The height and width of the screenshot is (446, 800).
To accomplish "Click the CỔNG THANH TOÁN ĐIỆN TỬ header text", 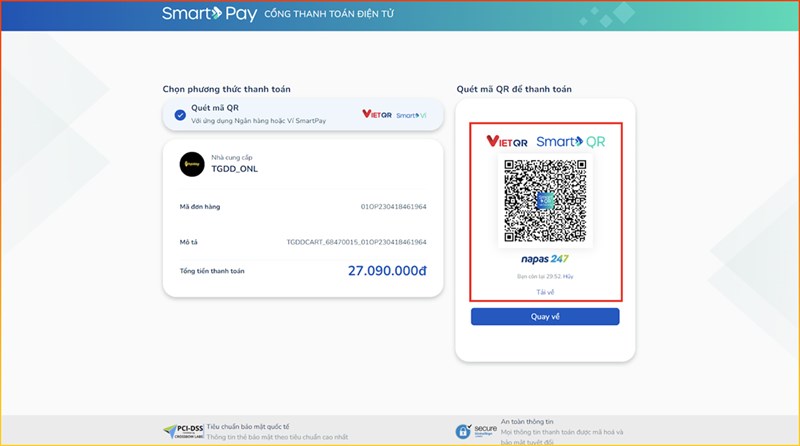I will coord(329,14).
